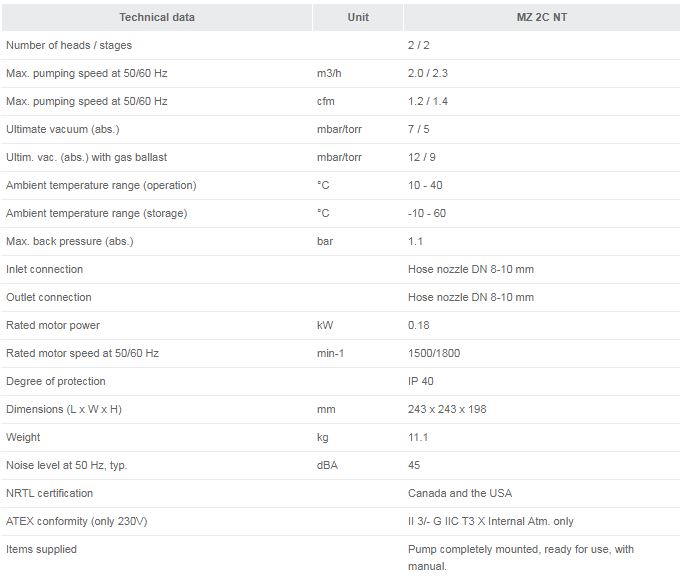Click the 12 / 9 gas ballast value
680x577 pixels.
(x=423, y=157)
